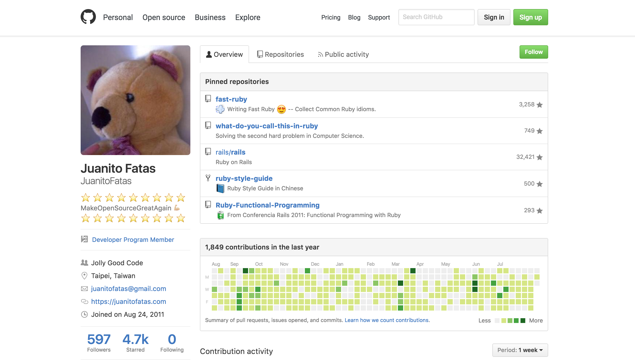Click the star icon next to 293

(540, 211)
